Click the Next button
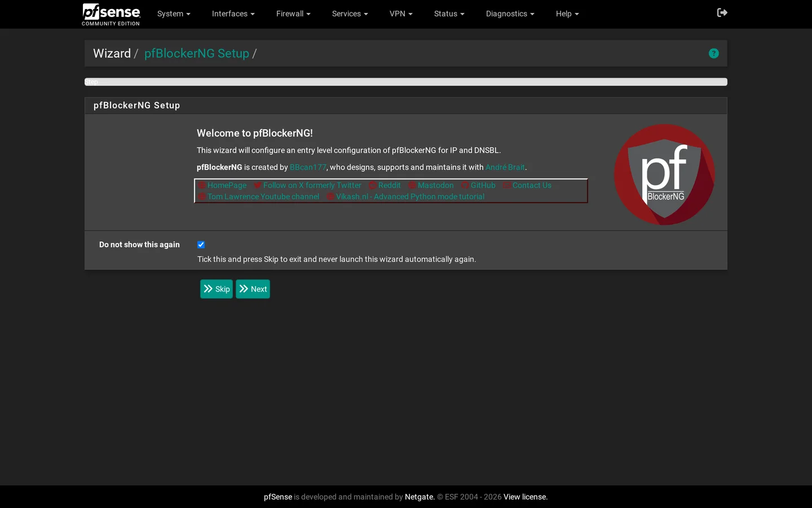 (x=253, y=289)
